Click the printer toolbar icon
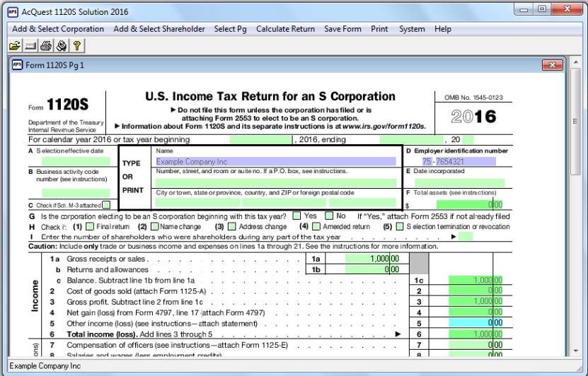 [46, 46]
